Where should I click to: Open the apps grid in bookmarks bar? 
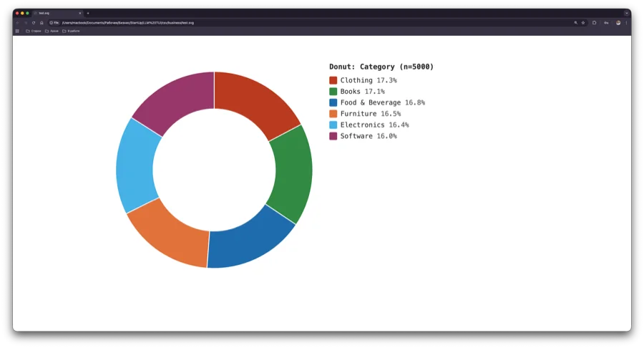(17, 31)
